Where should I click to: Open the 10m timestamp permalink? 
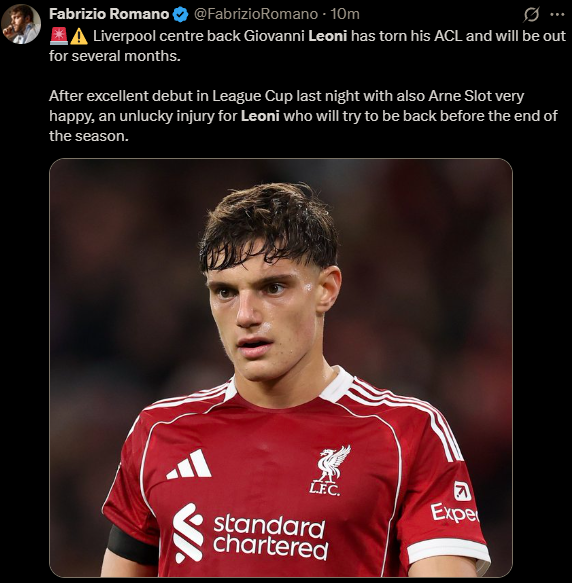345,14
